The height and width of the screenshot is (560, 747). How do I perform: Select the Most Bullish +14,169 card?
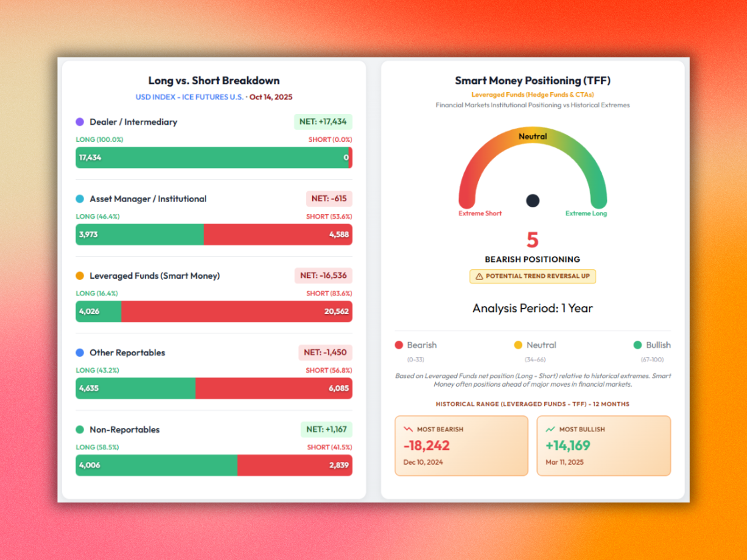pyautogui.click(x=604, y=446)
